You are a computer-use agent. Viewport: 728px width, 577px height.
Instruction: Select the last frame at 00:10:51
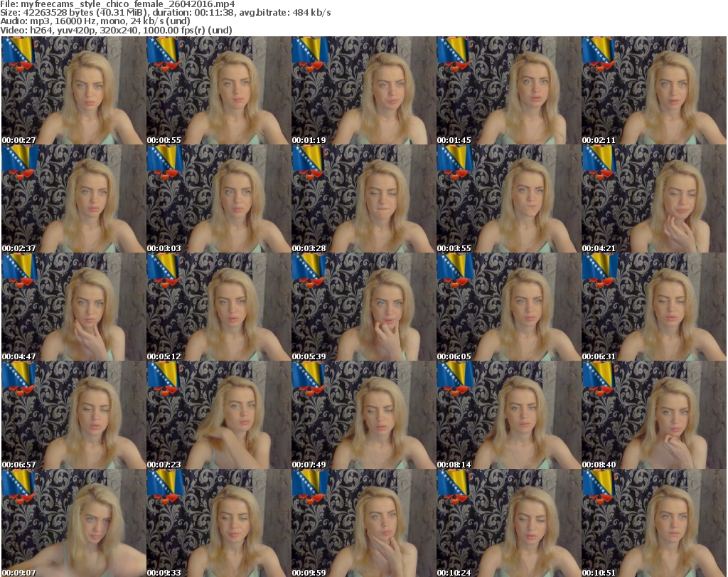point(654,523)
